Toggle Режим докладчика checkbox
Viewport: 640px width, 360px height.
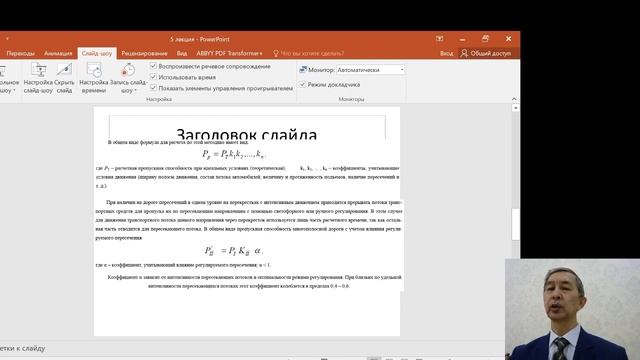(x=302, y=84)
